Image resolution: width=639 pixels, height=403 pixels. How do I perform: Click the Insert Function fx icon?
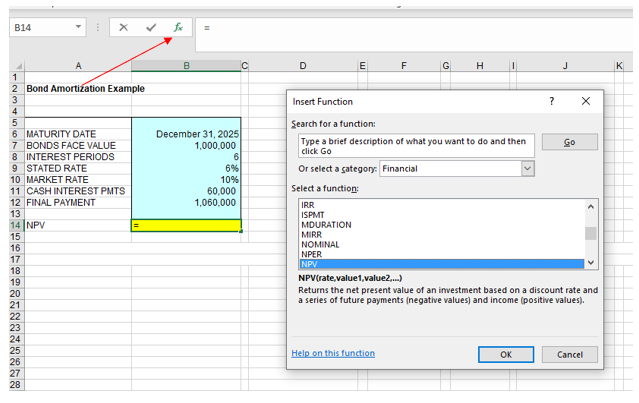pyautogui.click(x=178, y=28)
